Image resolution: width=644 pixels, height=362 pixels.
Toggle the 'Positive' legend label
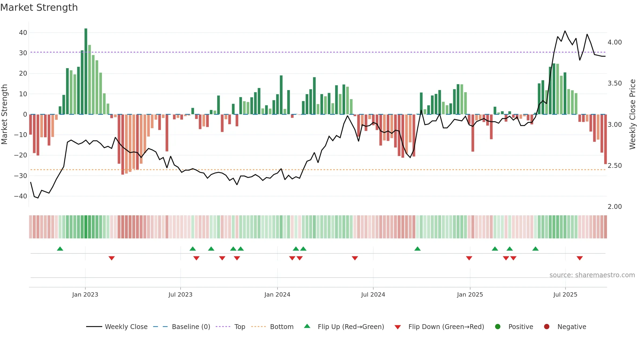pyautogui.click(x=521, y=327)
